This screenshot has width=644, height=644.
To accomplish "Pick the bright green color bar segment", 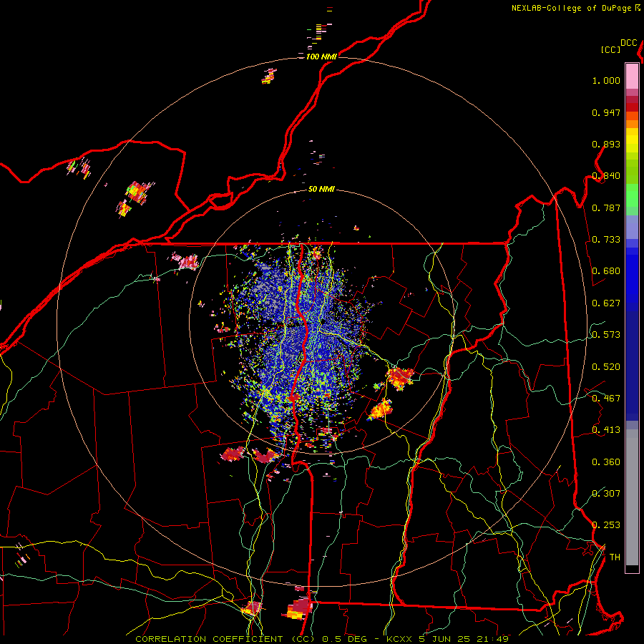I will tap(632, 195).
